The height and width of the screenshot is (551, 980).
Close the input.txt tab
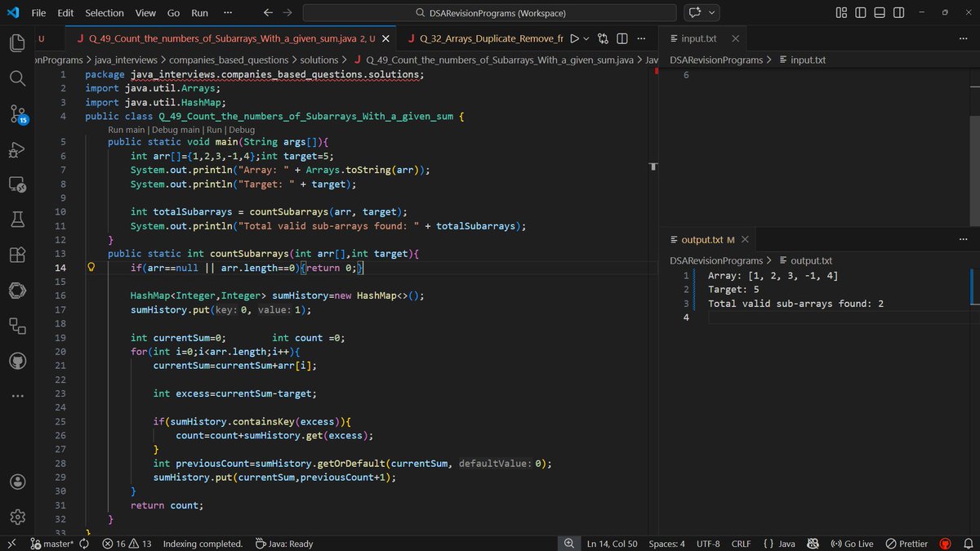[x=735, y=38]
